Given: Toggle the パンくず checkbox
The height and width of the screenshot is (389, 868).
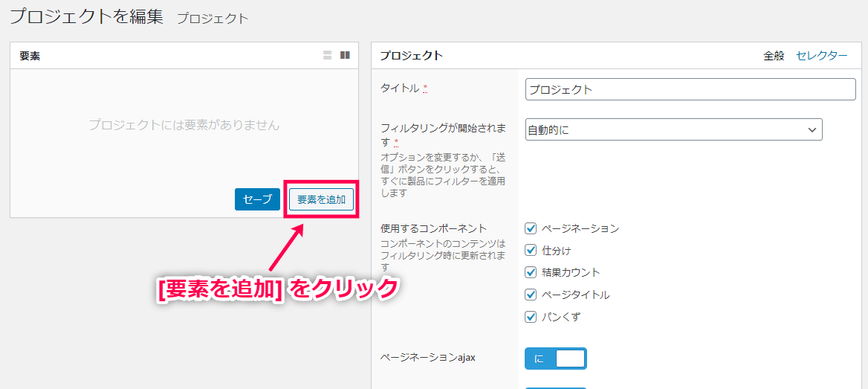Looking at the screenshot, I should pyautogui.click(x=531, y=317).
